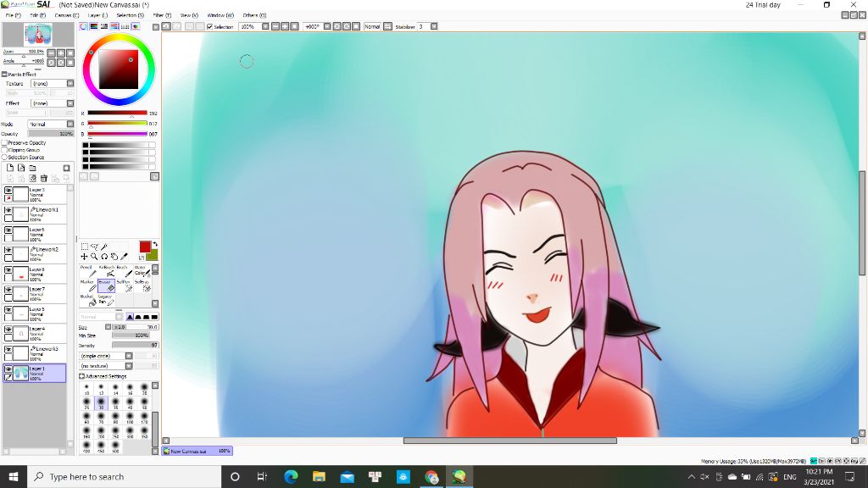Toggle the RGB slider panel icon
Image resolution: width=868 pixels, height=488 pixels.
pos(94,26)
